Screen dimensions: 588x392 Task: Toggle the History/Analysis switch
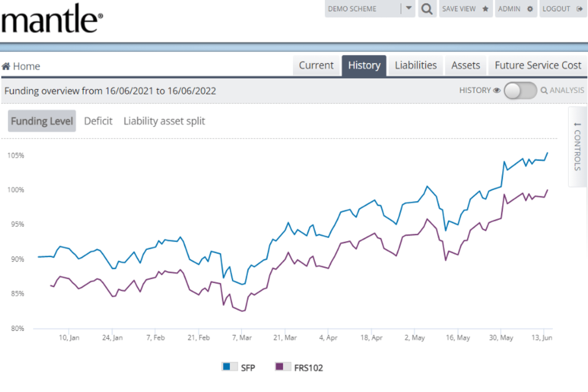tap(520, 90)
